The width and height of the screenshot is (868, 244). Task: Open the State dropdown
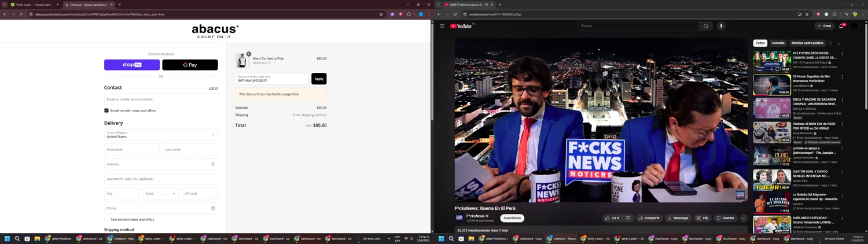[161, 194]
